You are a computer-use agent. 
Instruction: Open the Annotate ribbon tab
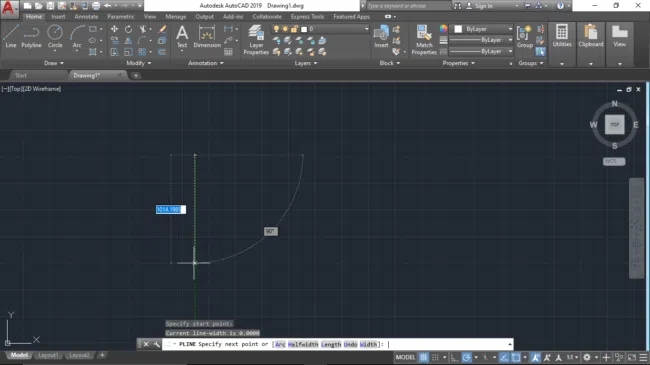tap(86, 17)
